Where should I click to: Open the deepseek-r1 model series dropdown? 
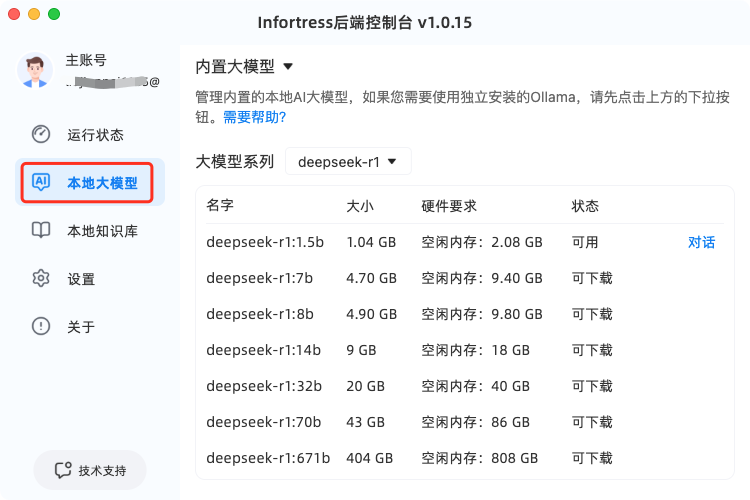(x=348, y=162)
